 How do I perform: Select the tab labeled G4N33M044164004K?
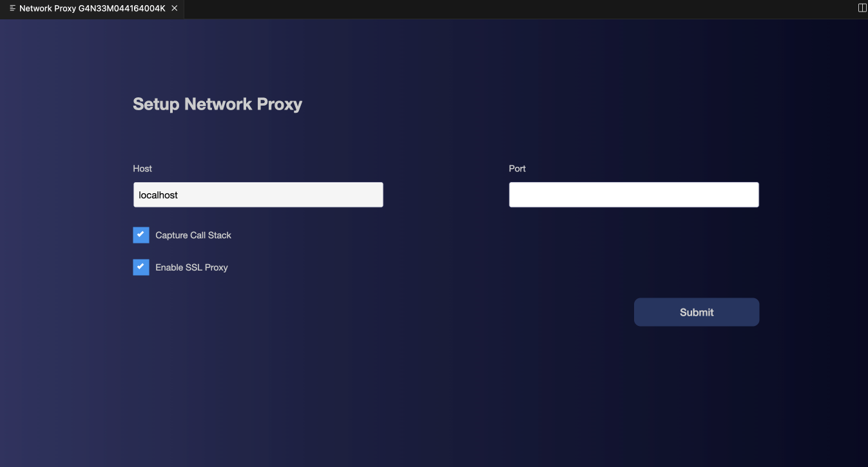(90, 8)
